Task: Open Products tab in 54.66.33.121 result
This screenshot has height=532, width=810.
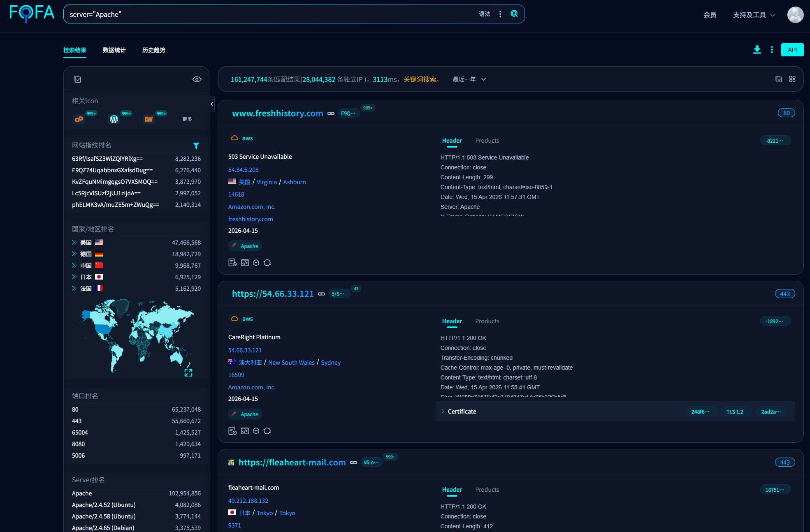Action: click(x=487, y=321)
